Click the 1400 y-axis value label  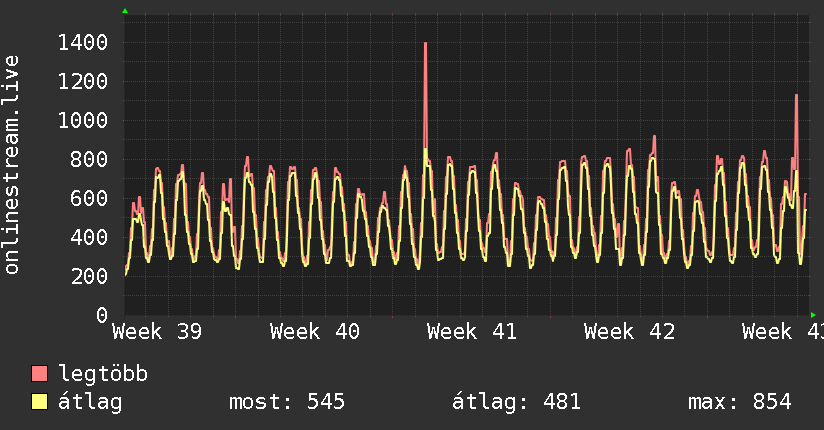[x=83, y=43]
